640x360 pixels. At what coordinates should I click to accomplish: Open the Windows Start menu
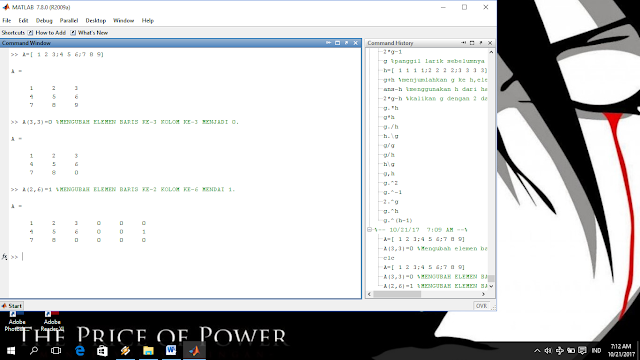tap(11, 351)
